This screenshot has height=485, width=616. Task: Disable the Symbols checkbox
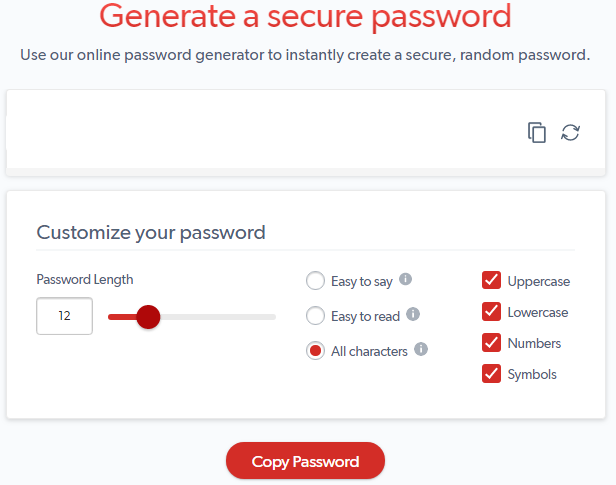[491, 373]
